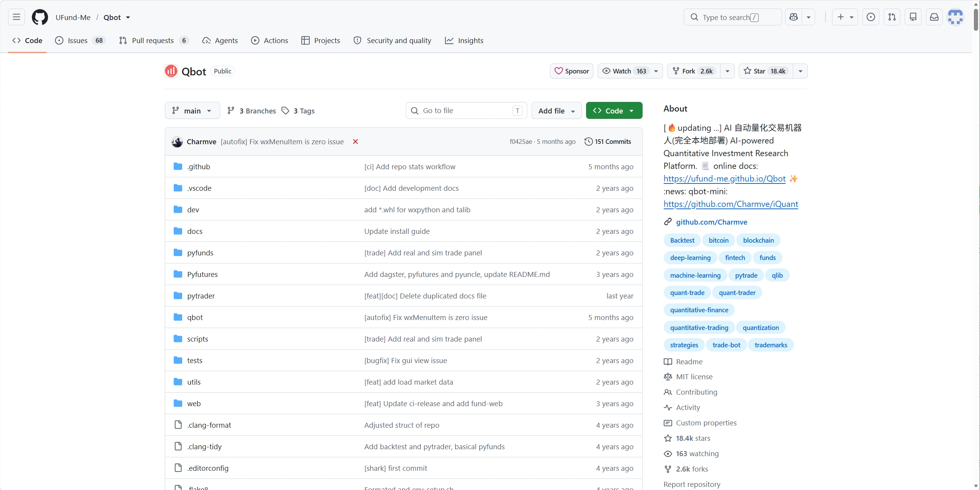980x490 pixels.
Task: Switch to the Insights tab
Action: click(464, 40)
